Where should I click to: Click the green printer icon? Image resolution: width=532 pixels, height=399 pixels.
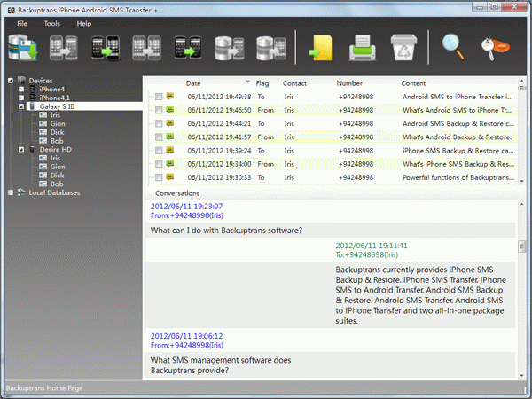point(363,48)
